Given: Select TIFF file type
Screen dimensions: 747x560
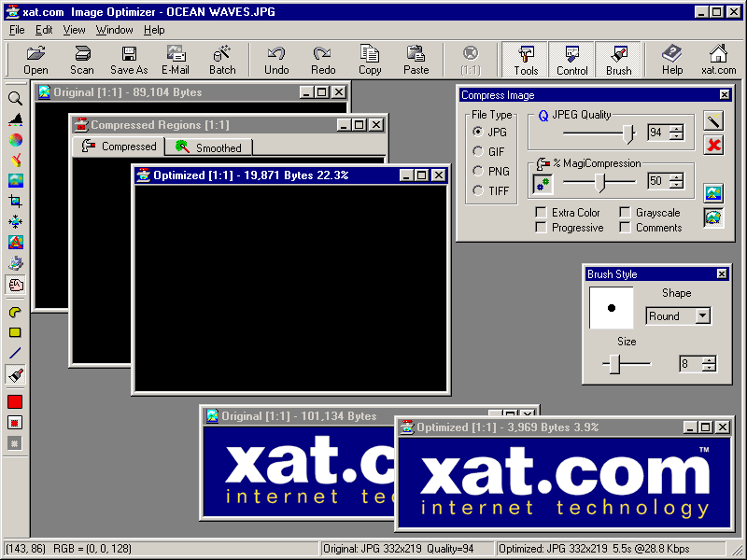Looking at the screenshot, I should (x=478, y=190).
